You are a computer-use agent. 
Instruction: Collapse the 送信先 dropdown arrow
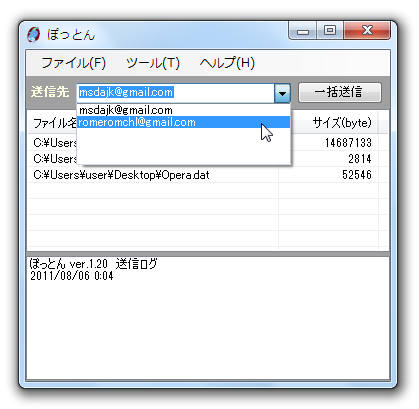[x=282, y=93]
